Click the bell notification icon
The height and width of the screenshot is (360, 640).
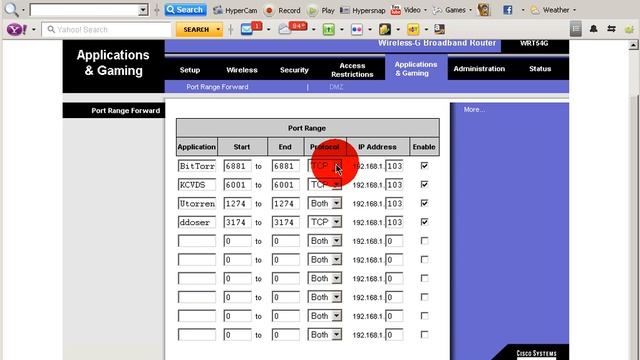(593, 29)
